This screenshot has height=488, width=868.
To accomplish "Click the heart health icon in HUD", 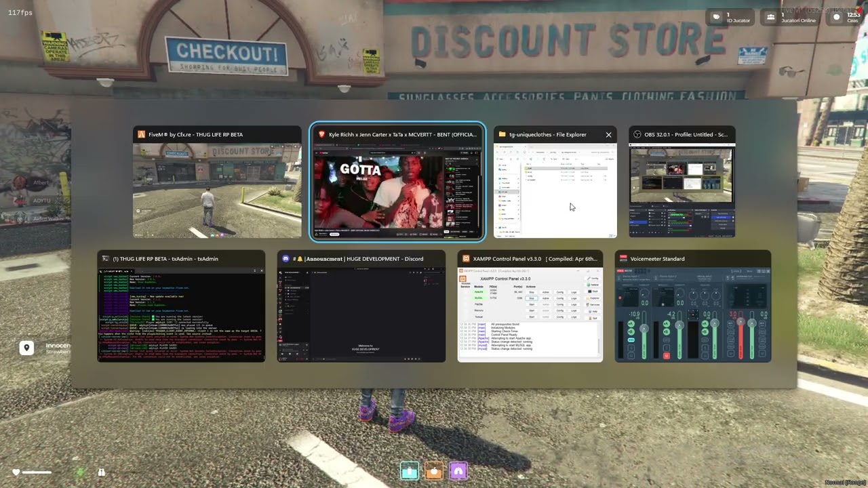I will tap(16, 472).
